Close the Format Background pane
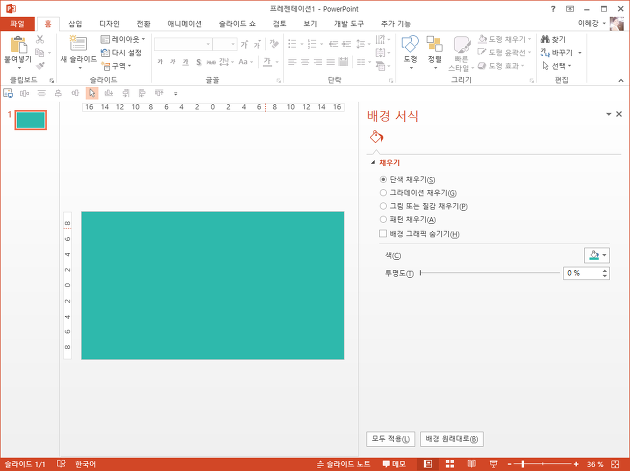 pos(619,115)
